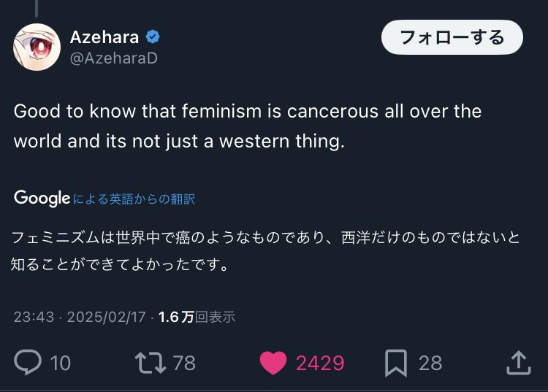Click the Azehara display name
The image size is (548, 392).
click(104, 37)
